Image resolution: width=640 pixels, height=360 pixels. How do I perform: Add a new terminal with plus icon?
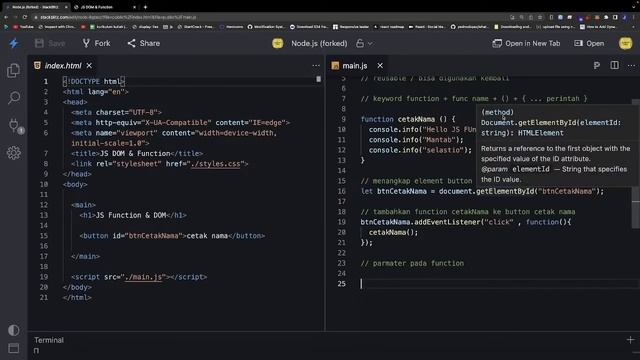click(630, 340)
